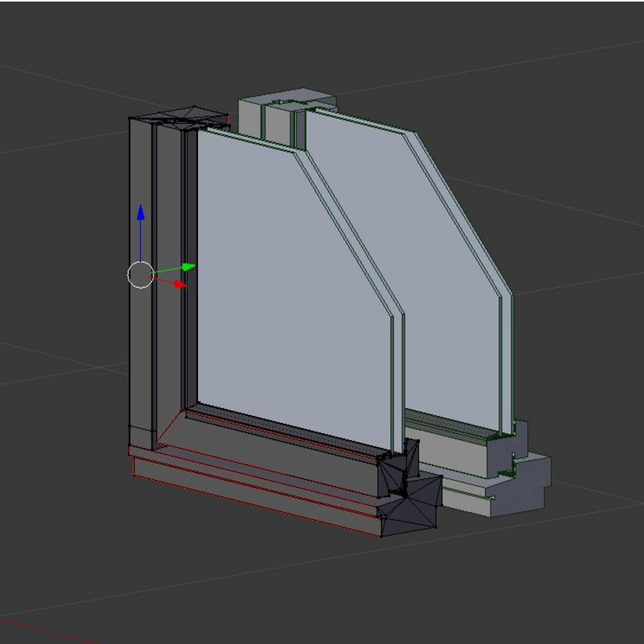Viewport: 644px width, 644px height.
Task: Click the blue Z-axis manipulator arrow
Action: coord(141,213)
